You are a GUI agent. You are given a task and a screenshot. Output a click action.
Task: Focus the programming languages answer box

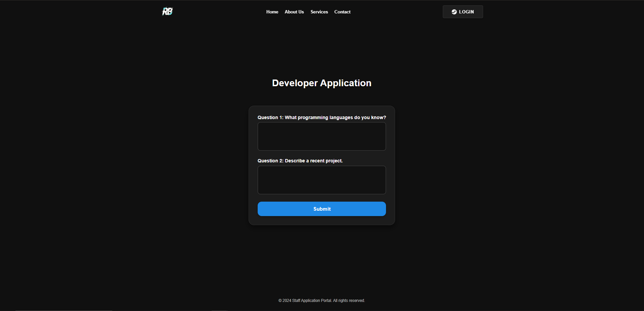tap(321, 136)
